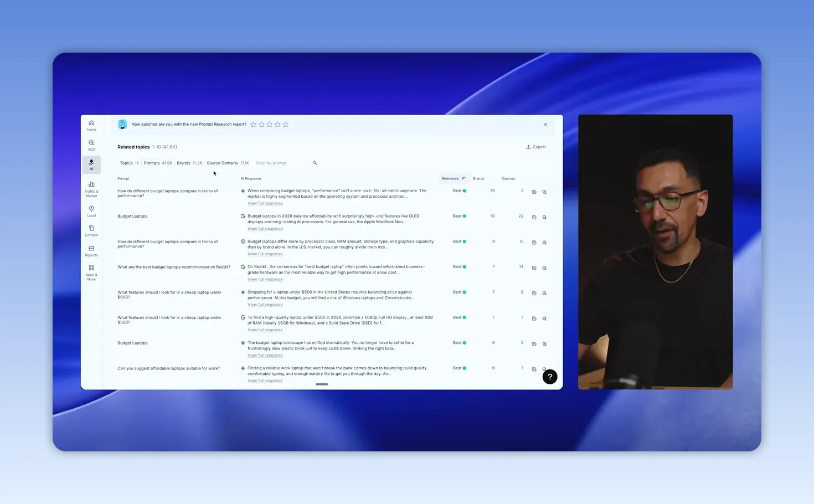Open the help question mark button
Screen dimensions: 814x504
[x=550, y=377]
